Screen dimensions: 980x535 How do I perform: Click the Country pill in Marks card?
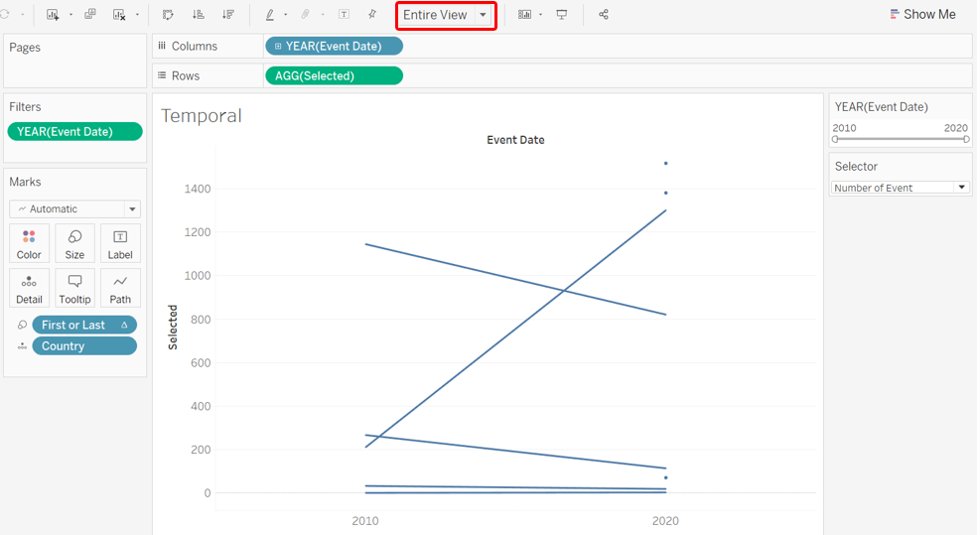point(84,346)
